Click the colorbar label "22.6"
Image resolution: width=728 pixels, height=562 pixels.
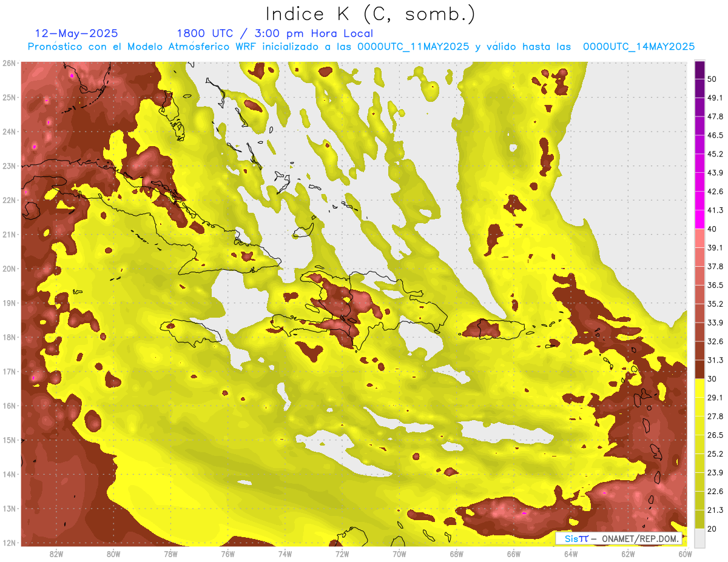(715, 491)
